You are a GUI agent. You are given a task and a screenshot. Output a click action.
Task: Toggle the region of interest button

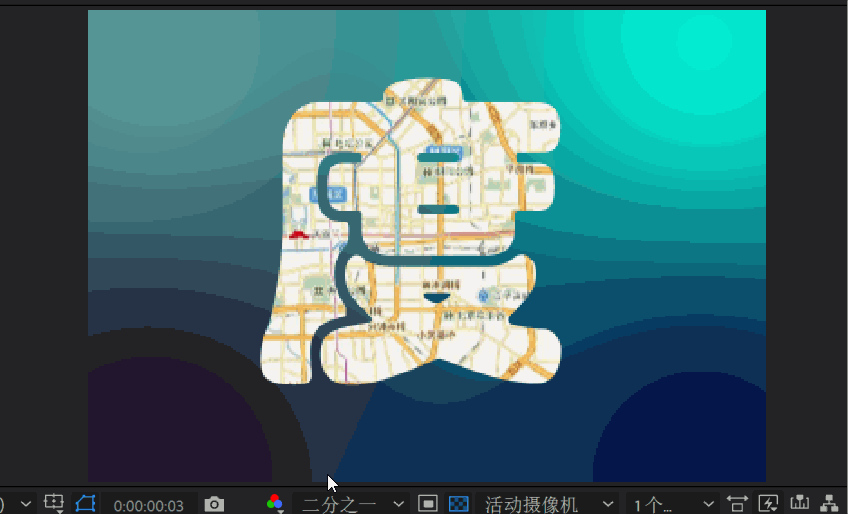pyautogui.click(x=428, y=504)
